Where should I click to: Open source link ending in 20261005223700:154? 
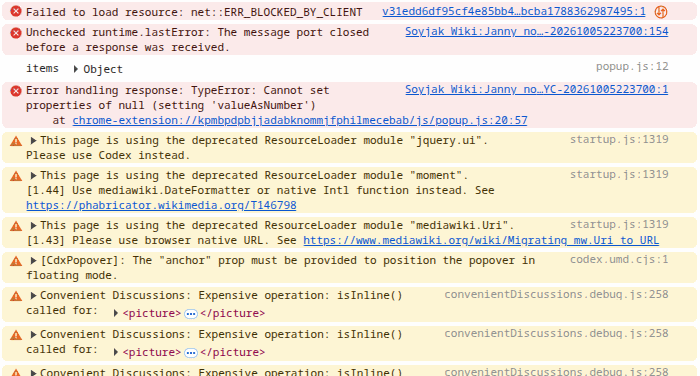coord(537,31)
